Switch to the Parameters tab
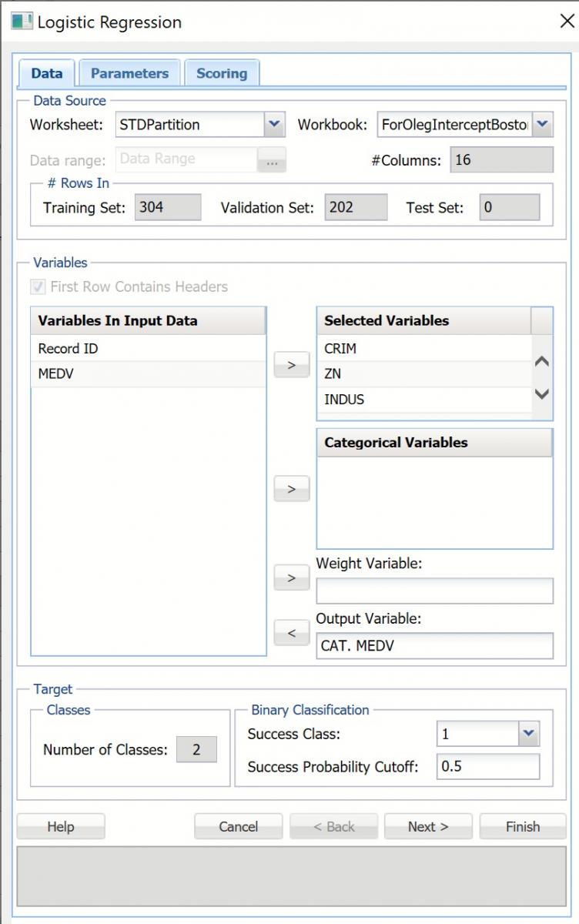Image resolution: width=579 pixels, height=924 pixels. [x=129, y=74]
